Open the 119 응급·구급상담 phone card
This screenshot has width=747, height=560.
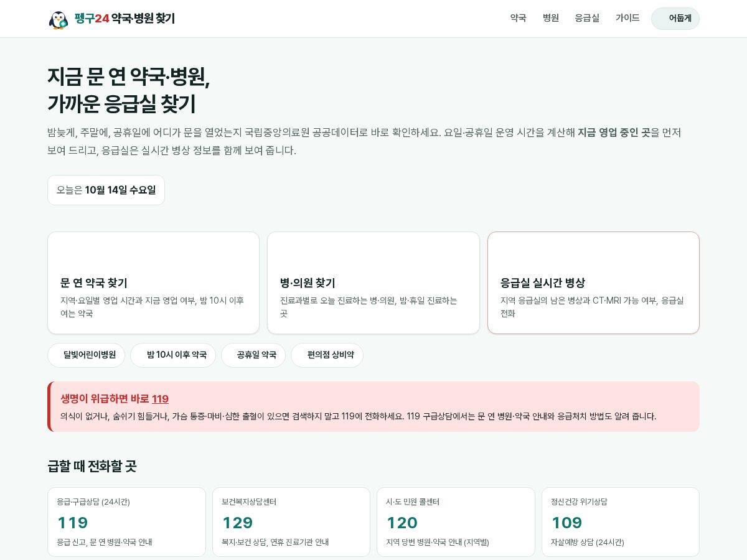coord(126,522)
